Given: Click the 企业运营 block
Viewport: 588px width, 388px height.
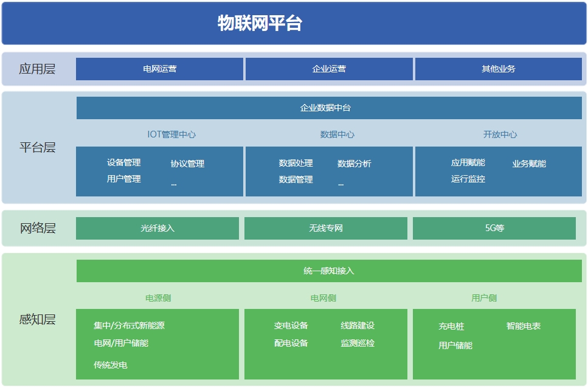Looking at the screenshot, I should click(329, 69).
